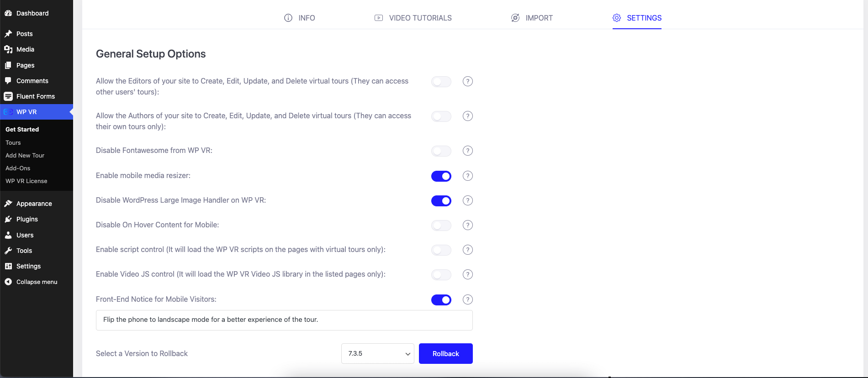868x378 pixels.
Task: Open Add New Tour submenu link
Action: coord(25,156)
